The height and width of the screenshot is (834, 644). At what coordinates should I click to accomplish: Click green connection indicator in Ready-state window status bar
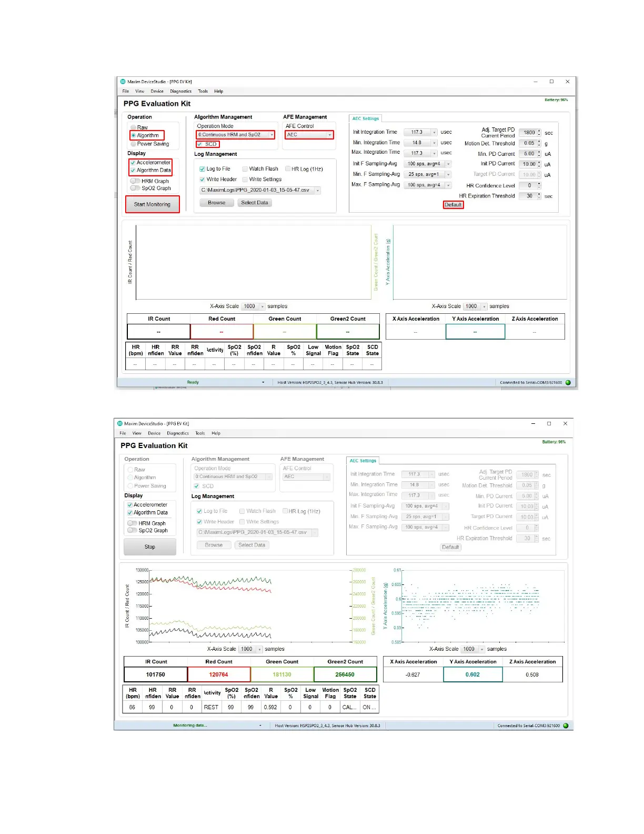click(x=568, y=383)
